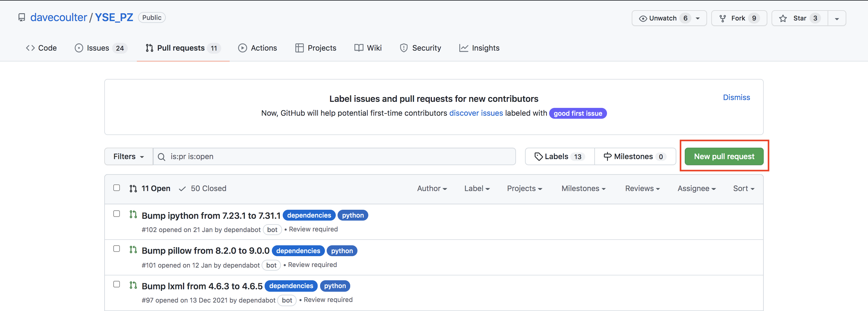
Task: Click the Projects board icon
Action: pos(299,48)
